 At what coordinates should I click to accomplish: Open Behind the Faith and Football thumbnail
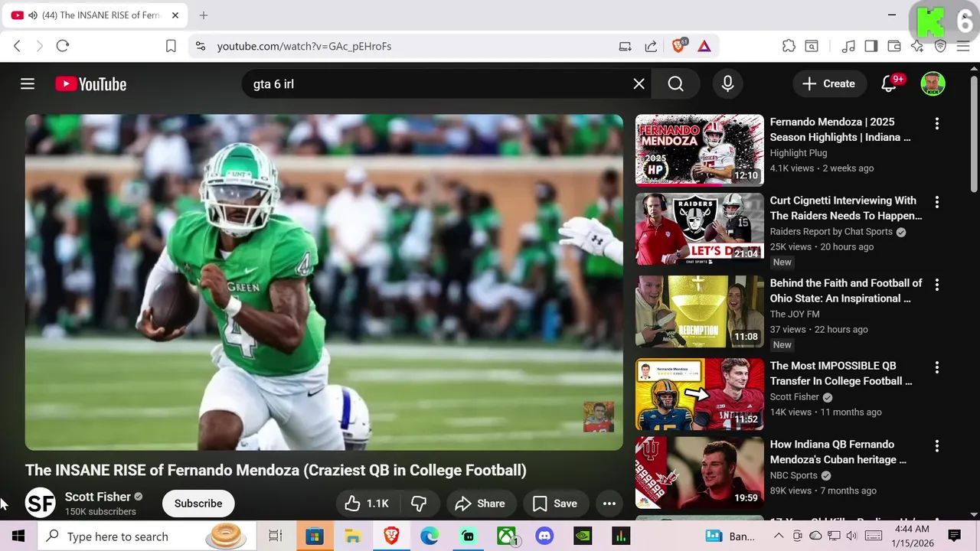pos(700,311)
